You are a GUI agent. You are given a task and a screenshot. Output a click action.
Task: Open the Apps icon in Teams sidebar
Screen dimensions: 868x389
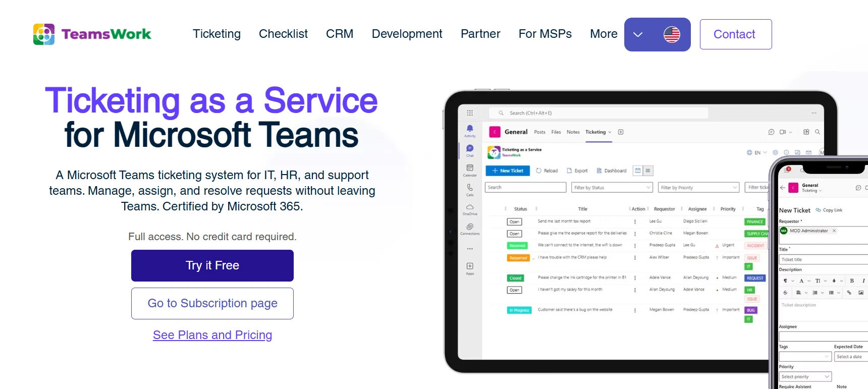pos(470,268)
